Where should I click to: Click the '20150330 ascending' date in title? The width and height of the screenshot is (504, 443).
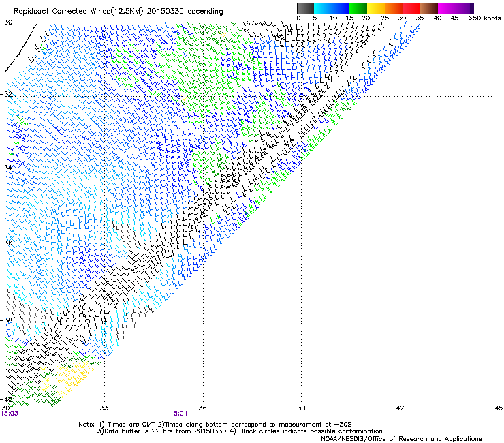point(185,12)
